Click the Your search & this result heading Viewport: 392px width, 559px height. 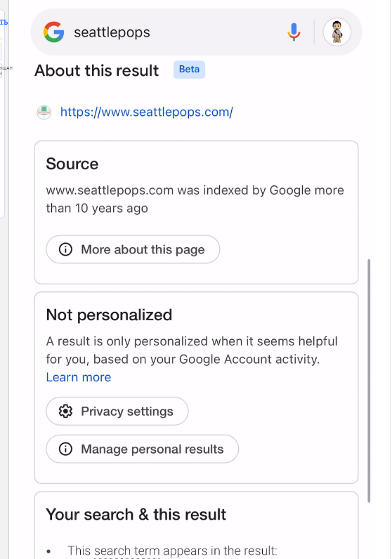point(136,515)
